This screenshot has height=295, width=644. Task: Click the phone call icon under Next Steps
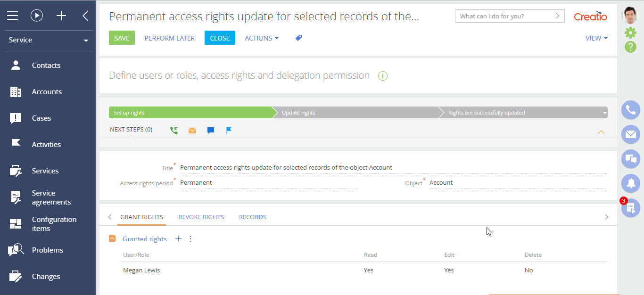[174, 131]
